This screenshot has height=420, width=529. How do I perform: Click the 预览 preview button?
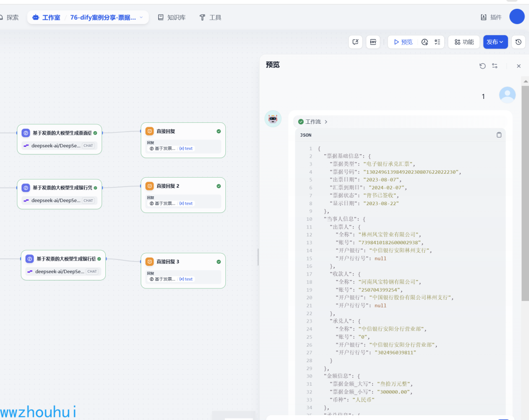click(x=403, y=42)
